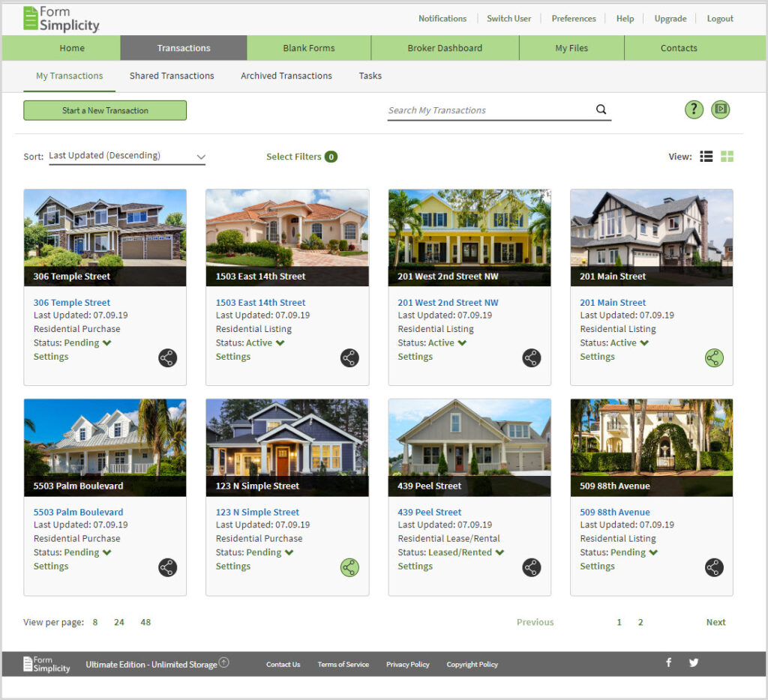
Task: Open the help question mark icon
Action: (694, 109)
